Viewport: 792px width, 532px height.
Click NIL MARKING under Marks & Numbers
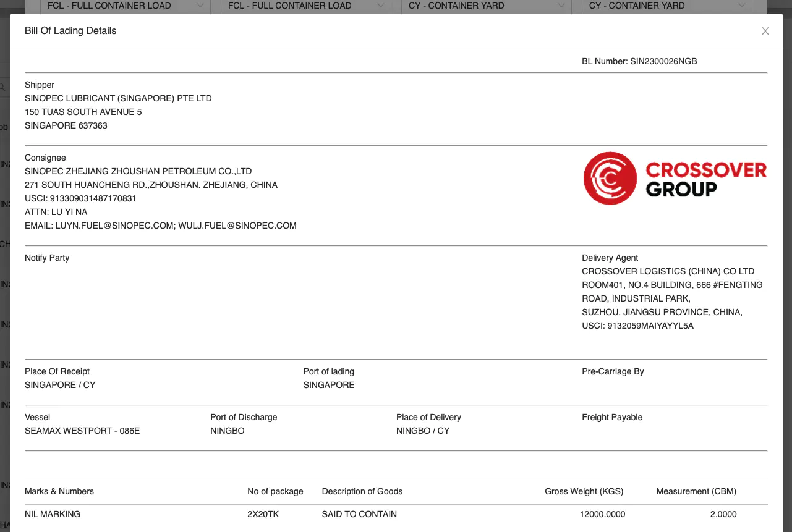pos(53,514)
